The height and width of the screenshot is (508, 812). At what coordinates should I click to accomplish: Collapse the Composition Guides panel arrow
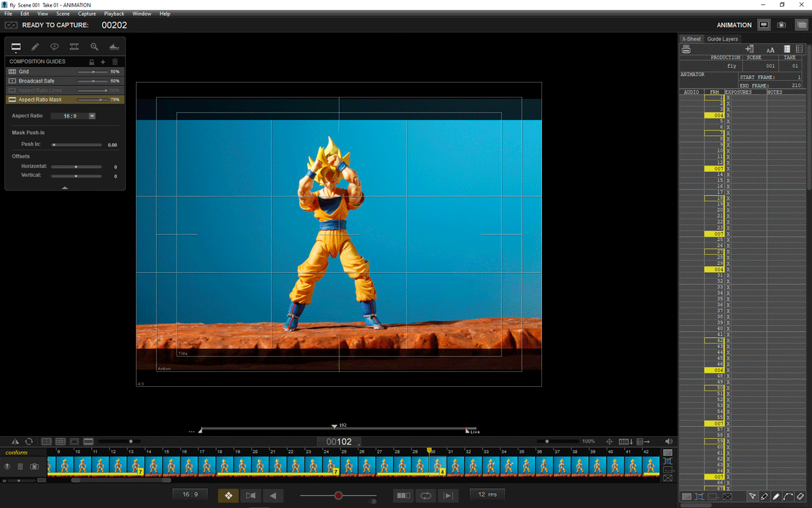pyautogui.click(x=65, y=188)
